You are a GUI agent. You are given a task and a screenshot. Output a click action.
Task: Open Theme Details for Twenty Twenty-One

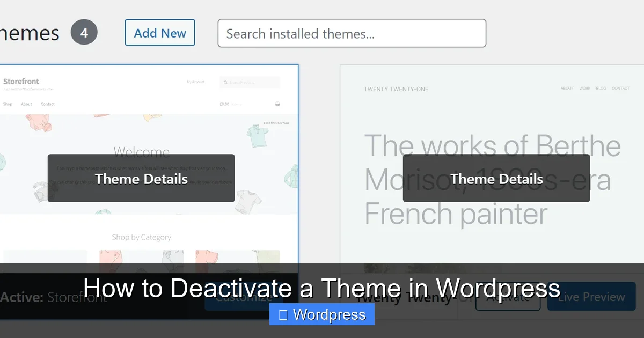[496, 178]
